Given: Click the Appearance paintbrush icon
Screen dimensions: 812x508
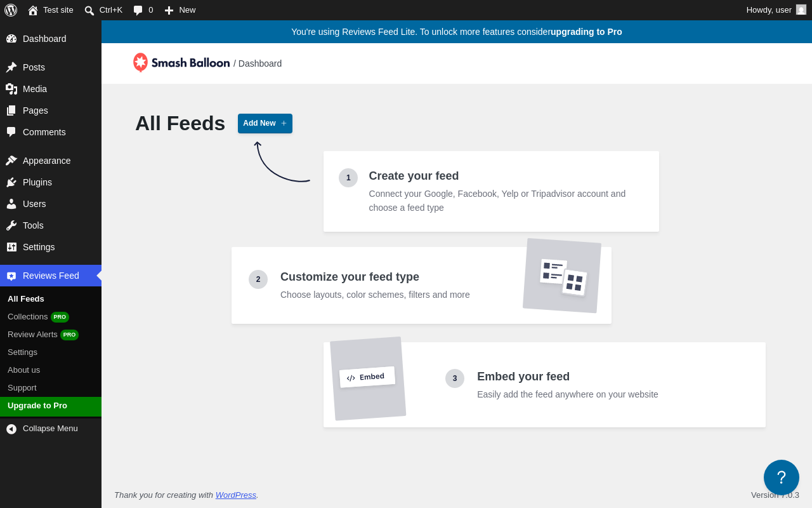Looking at the screenshot, I should (x=11, y=161).
